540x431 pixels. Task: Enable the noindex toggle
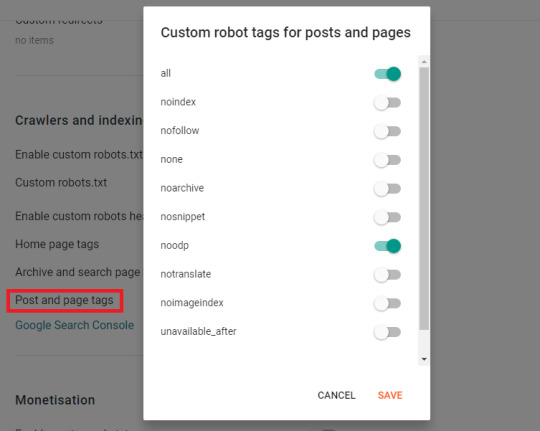click(x=387, y=103)
